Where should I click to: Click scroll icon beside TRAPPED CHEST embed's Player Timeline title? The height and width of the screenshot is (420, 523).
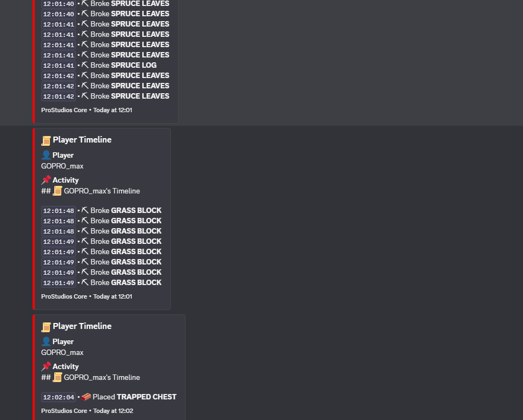pos(46,327)
